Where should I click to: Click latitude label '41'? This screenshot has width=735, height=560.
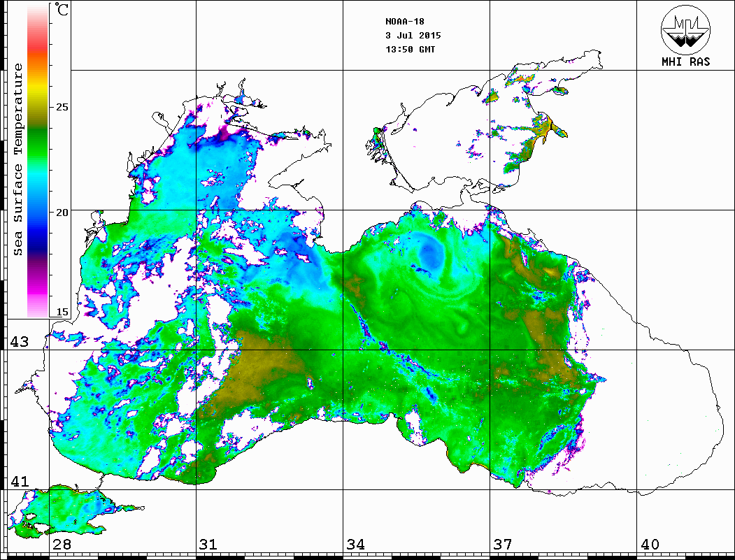tap(20, 481)
